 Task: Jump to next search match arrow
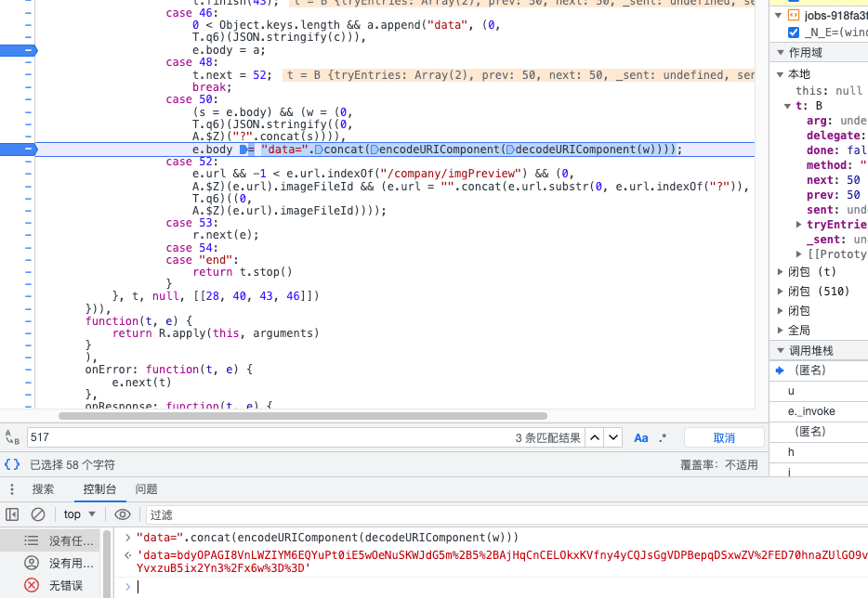click(613, 437)
